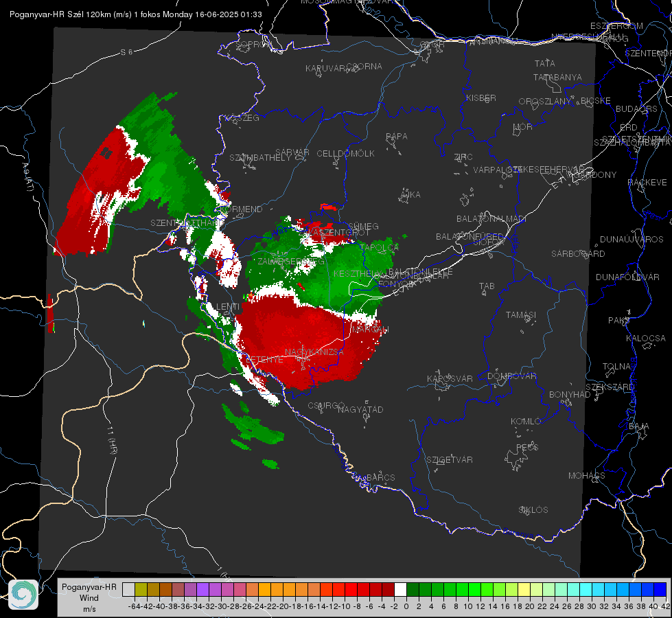
Task: Click the 'NAGYATÁD' town label
Action: 360,409
